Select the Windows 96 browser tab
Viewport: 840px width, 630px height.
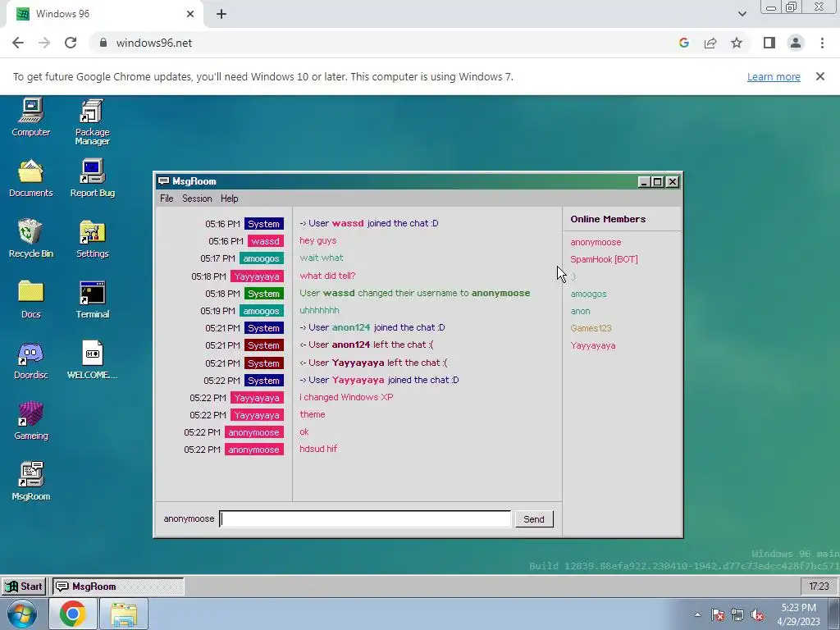coord(104,14)
